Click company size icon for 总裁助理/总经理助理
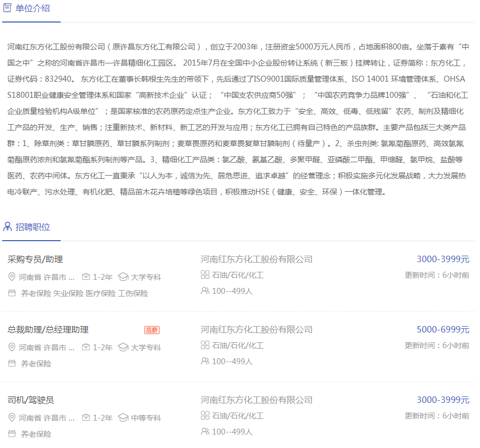 [205, 361]
